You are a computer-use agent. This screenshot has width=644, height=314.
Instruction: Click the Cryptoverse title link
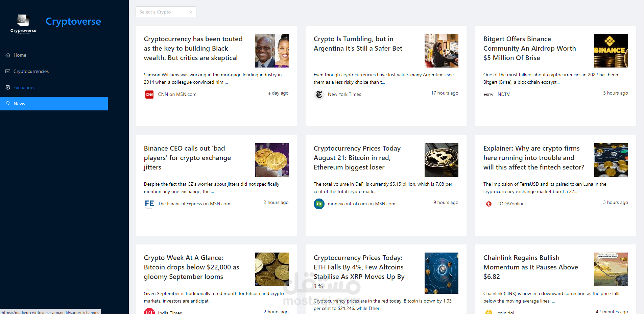tap(73, 21)
